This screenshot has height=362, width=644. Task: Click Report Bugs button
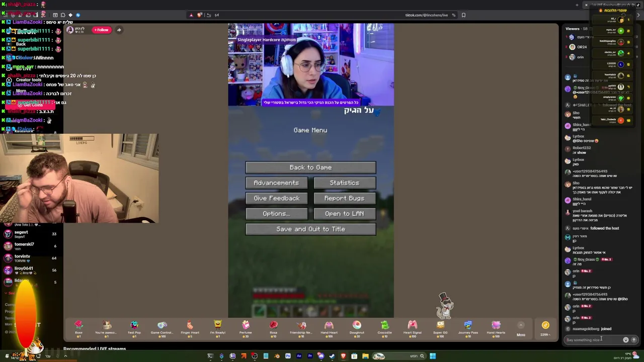tap(345, 198)
